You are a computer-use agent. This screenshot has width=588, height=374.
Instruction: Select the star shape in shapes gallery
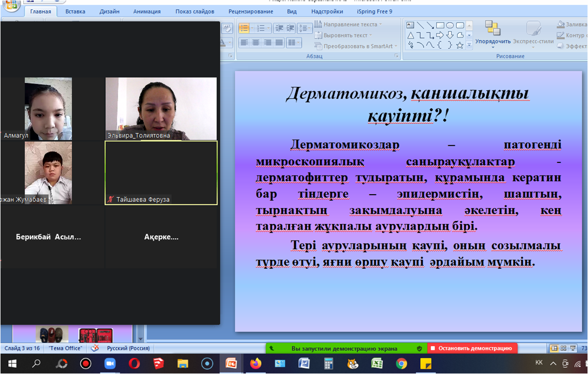[x=460, y=45]
